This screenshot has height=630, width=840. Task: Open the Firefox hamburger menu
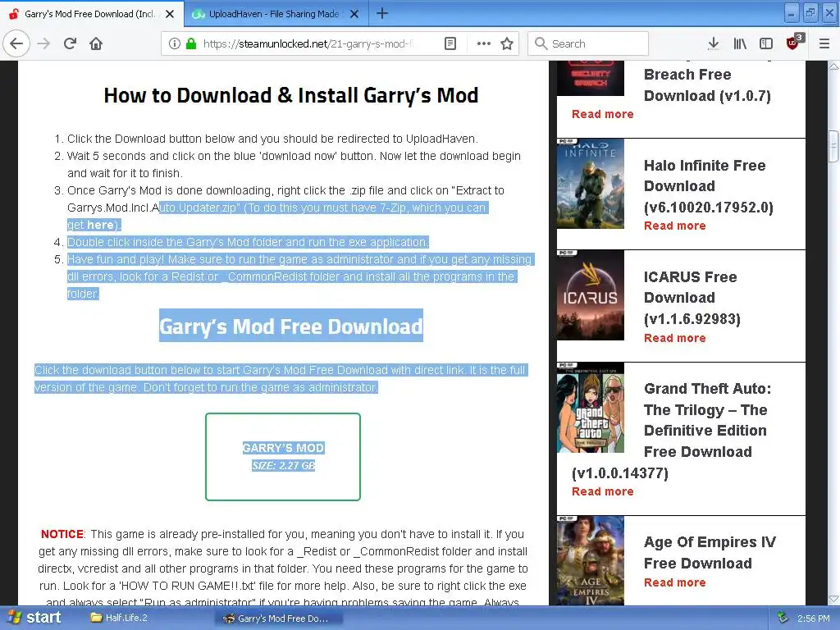(824, 43)
